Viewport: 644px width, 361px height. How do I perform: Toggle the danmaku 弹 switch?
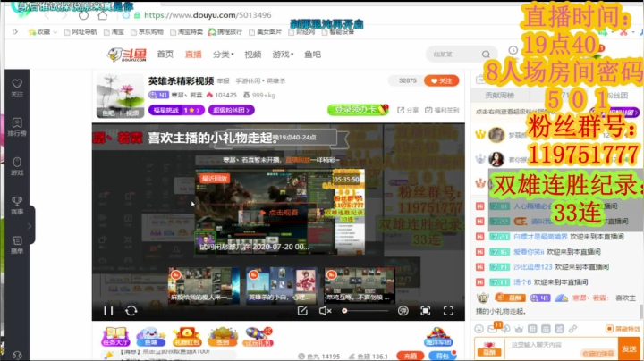(x=403, y=311)
